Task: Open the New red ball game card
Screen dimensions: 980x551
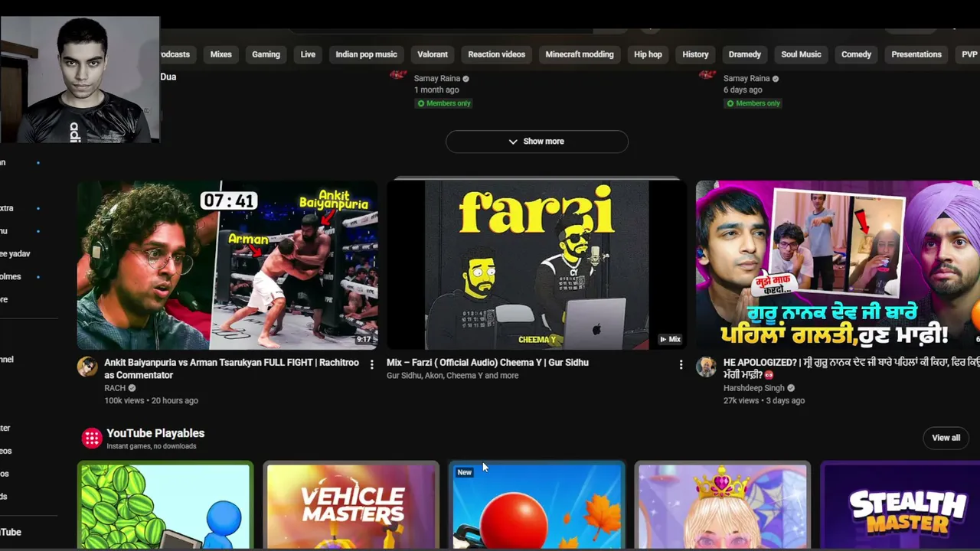Action: pos(537,505)
